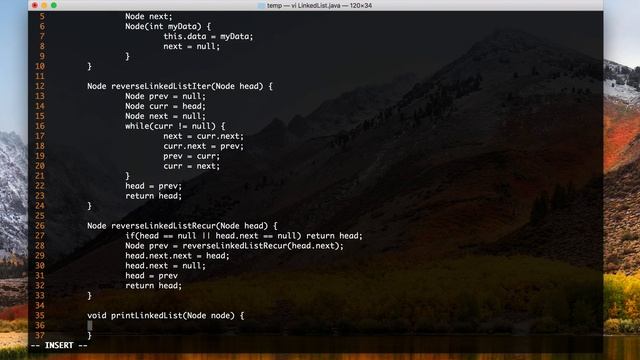Click the 'if(head == null || head.next == null)' line
This screenshot has width=640, height=360.
tap(244, 236)
